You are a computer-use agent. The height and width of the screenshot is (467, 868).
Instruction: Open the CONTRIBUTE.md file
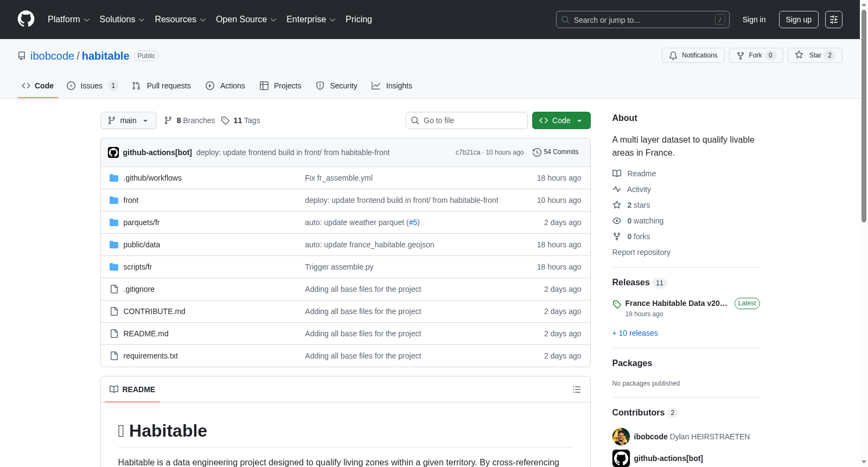point(155,311)
